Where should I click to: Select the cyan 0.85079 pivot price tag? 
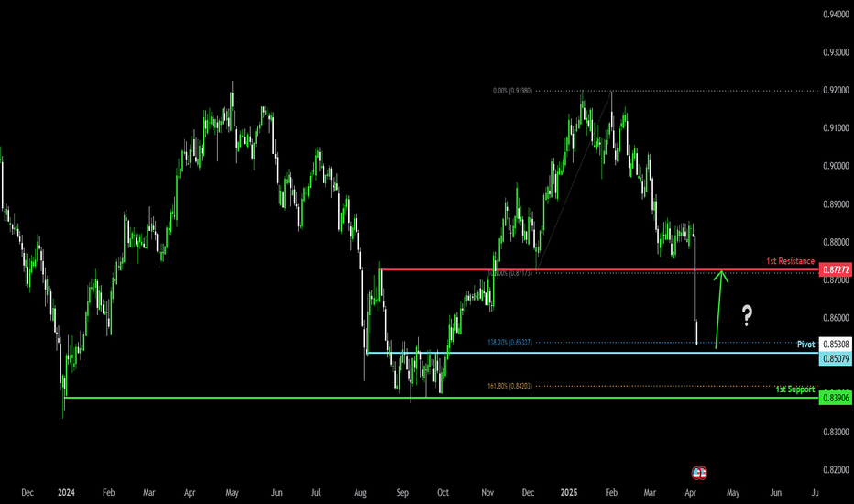836,358
